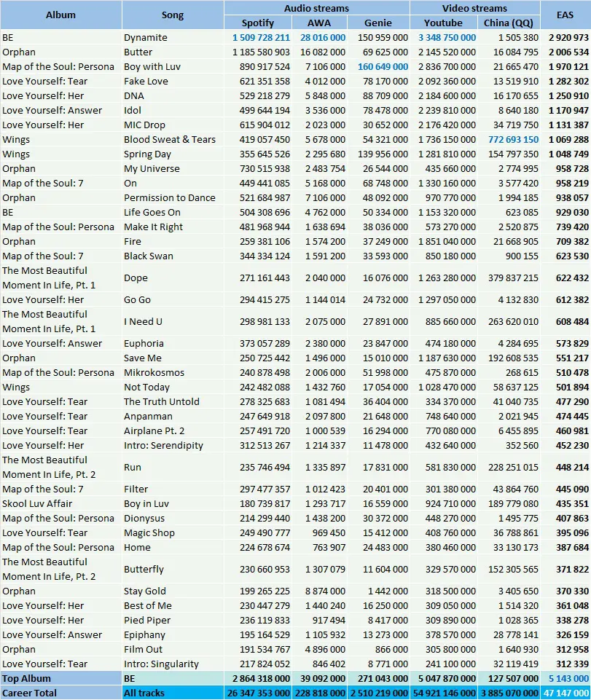Select the song name Pied Piper
Viewport: 591px width, 700px height.
click(x=147, y=620)
